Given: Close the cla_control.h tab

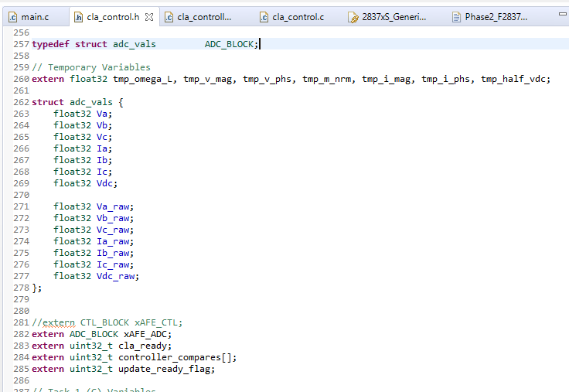Looking at the screenshot, I should [149, 17].
